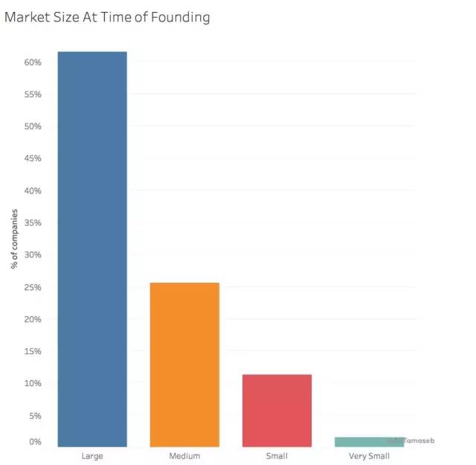Click the blue Large bar
The width and height of the screenshot is (476, 465).
point(92,249)
